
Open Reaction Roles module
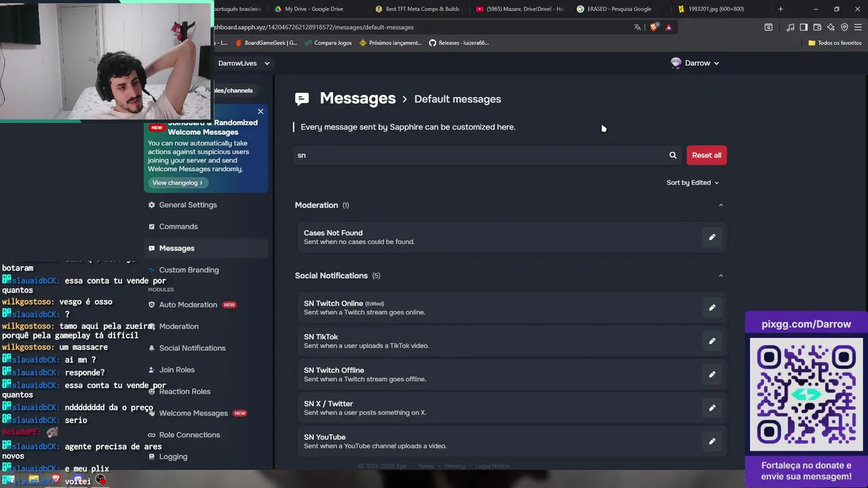tap(206, 392)
